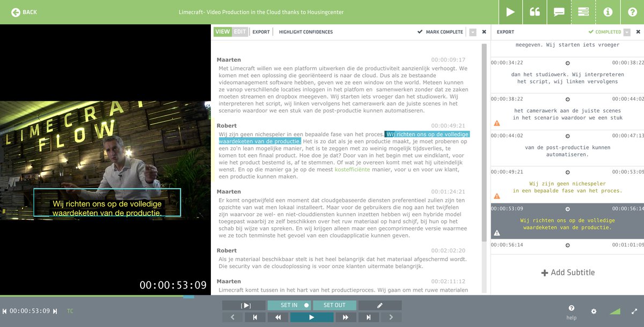Open the top question mark help icon
The height and width of the screenshot is (327, 644).
[x=632, y=12]
